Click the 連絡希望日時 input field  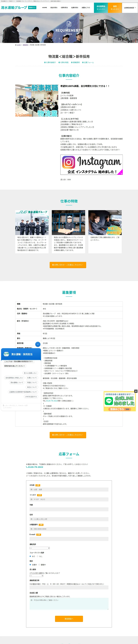pos(69,588)
